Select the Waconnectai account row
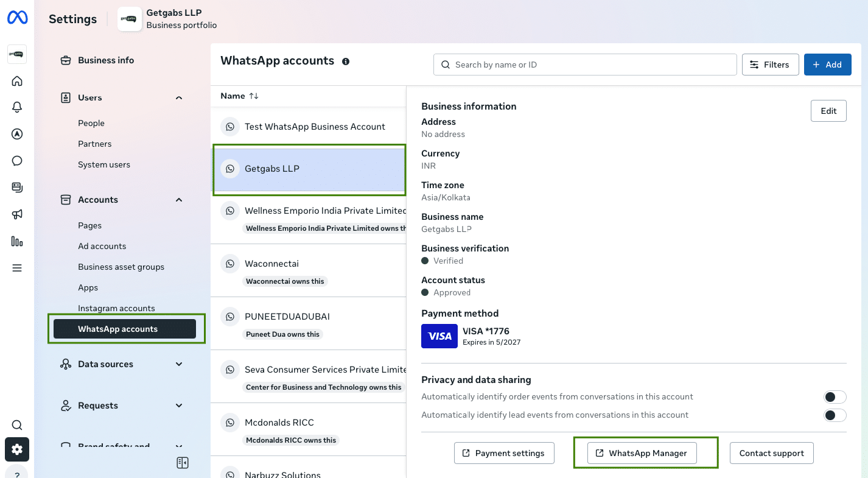The height and width of the screenshot is (478, 868). pyautogui.click(x=309, y=270)
